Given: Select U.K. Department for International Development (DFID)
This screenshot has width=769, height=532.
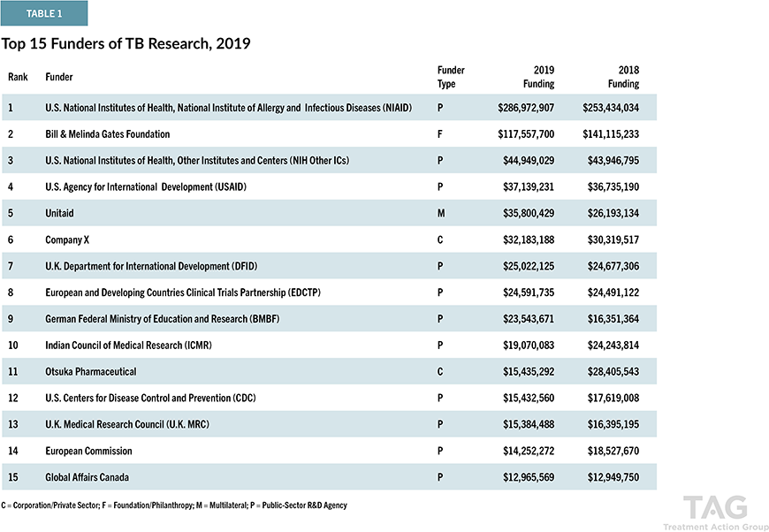Looking at the screenshot, I should [x=151, y=266].
